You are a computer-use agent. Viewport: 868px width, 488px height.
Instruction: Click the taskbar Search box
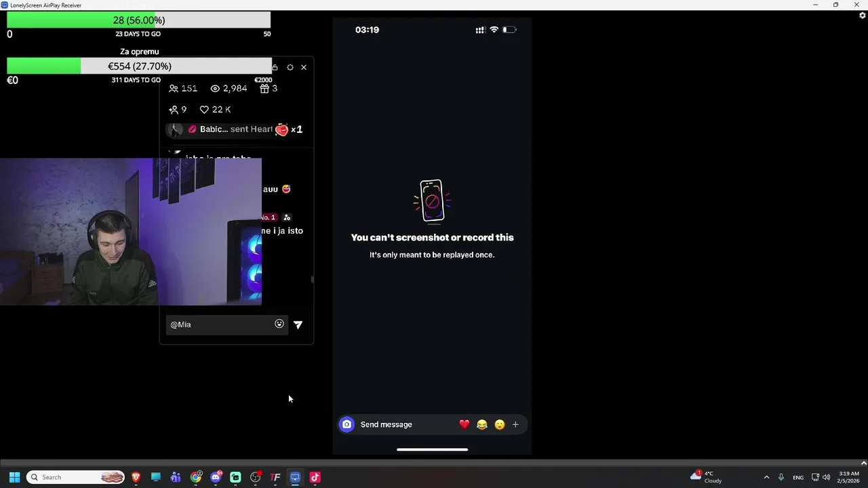76,477
